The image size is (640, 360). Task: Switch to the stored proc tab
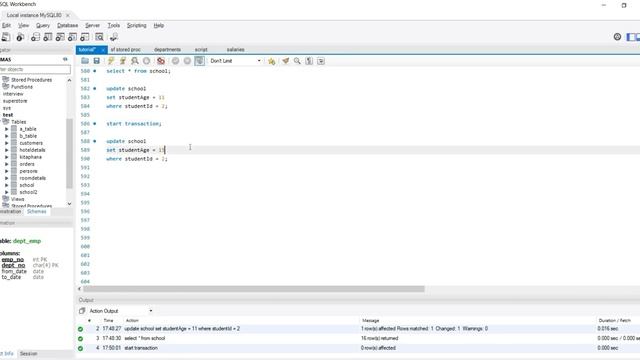pyautogui.click(x=126, y=49)
